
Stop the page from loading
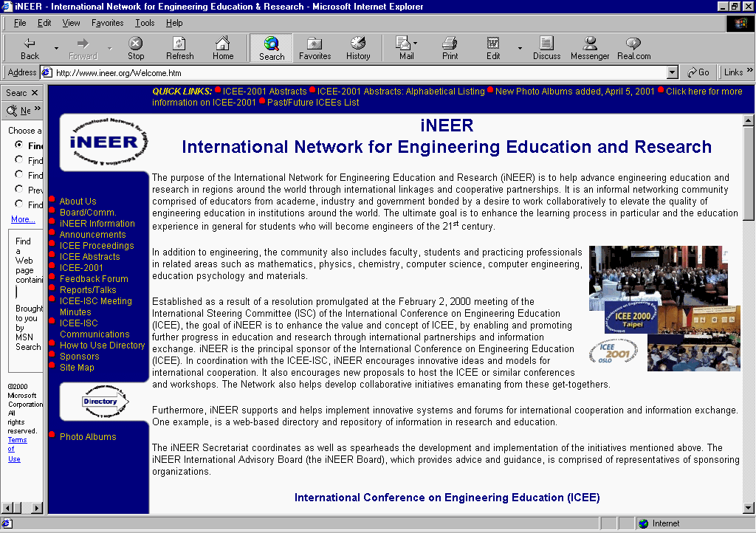pyautogui.click(x=136, y=48)
